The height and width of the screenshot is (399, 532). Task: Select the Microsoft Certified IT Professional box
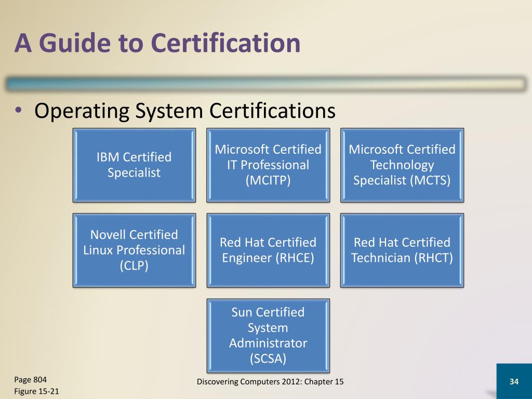pos(268,165)
